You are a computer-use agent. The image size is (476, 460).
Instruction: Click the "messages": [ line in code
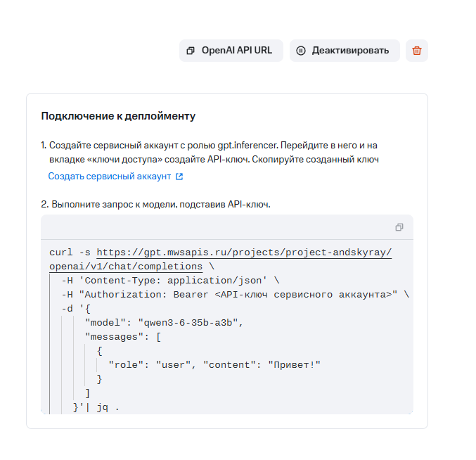(x=123, y=337)
